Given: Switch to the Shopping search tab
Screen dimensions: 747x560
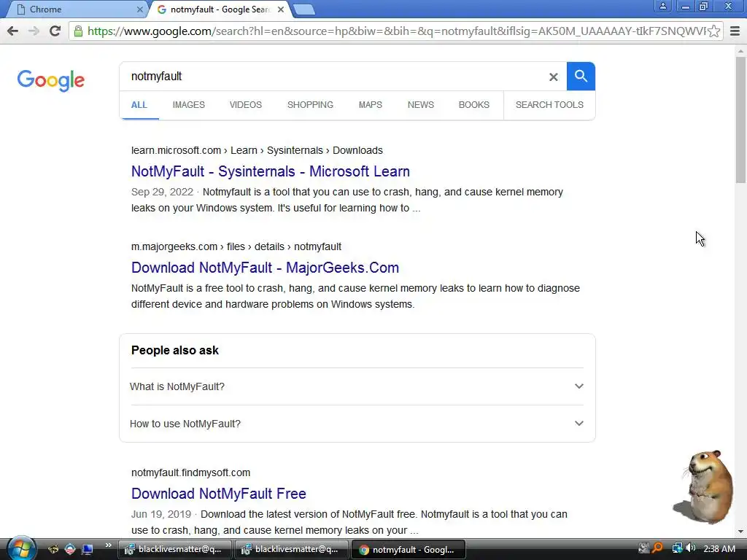Looking at the screenshot, I should 310,105.
